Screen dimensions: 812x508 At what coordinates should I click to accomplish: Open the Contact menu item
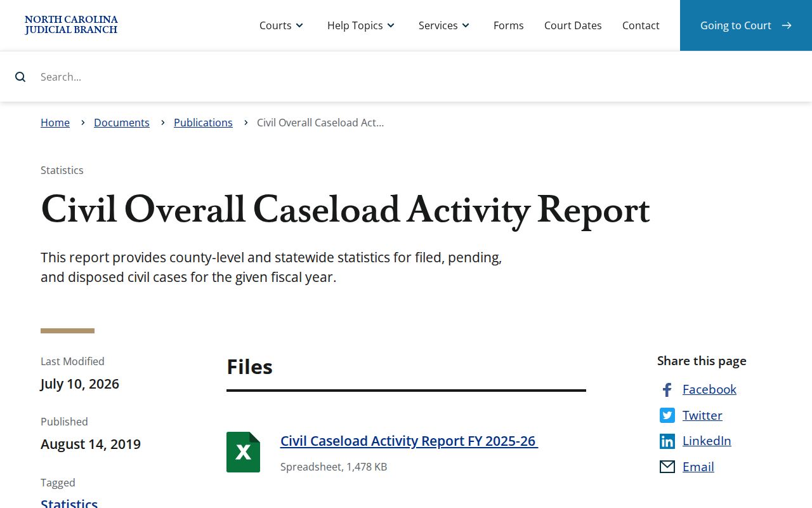tap(641, 25)
